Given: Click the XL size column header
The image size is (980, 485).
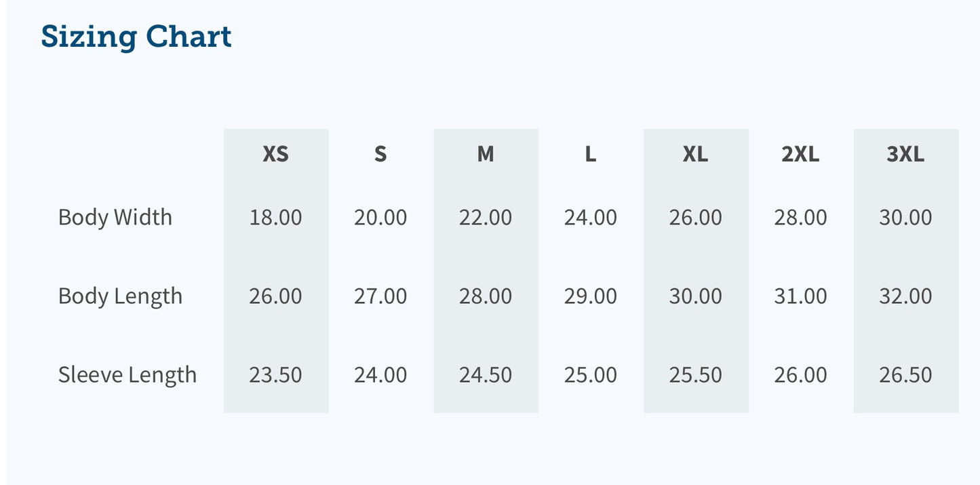Looking at the screenshot, I should 695,155.
